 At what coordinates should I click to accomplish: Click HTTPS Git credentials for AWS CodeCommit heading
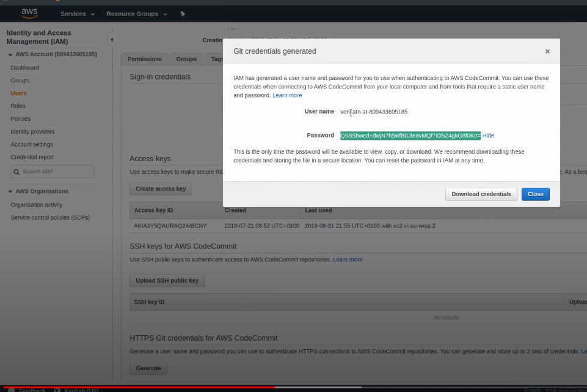(x=203, y=338)
